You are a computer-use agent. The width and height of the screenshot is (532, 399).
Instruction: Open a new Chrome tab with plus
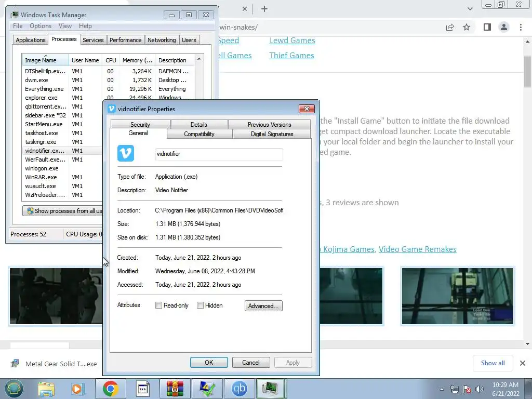264,9
